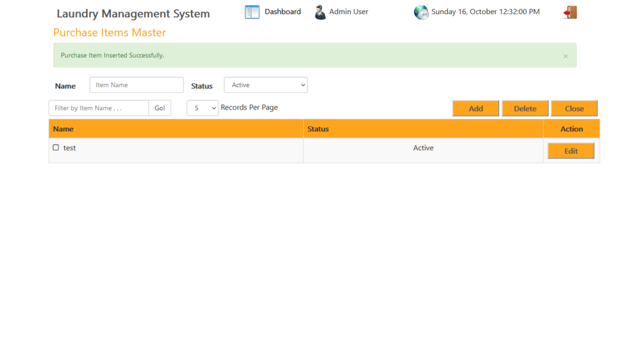The image size is (644, 362).
Task: Click the Admin User label
Action: pyautogui.click(x=349, y=12)
